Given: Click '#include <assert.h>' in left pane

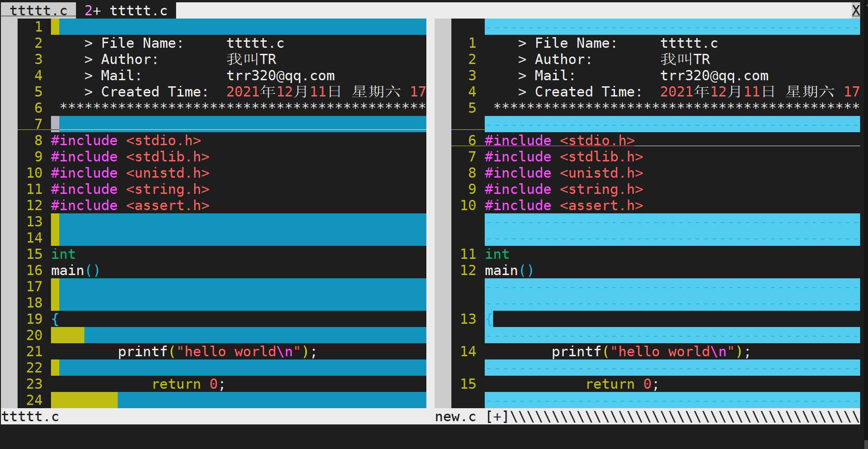Looking at the screenshot, I should [130, 205].
